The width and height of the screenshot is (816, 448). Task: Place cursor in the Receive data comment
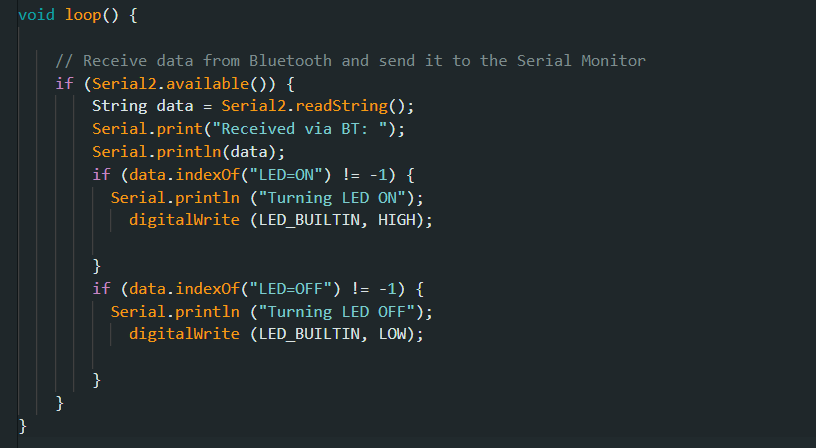click(350, 61)
